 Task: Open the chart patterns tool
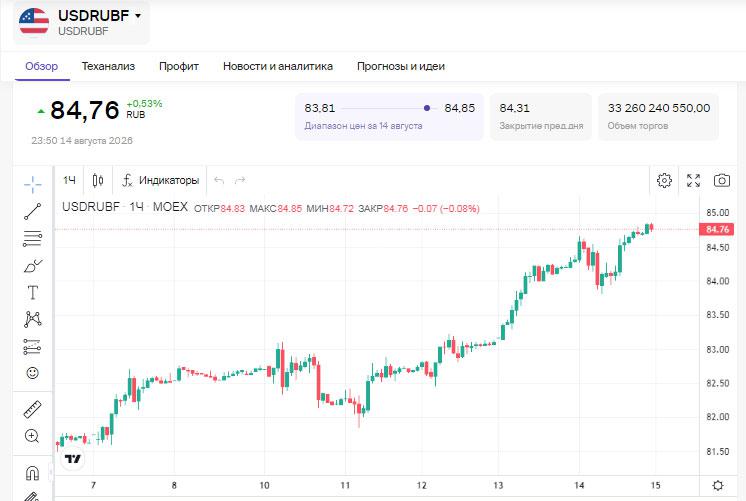tap(32, 319)
